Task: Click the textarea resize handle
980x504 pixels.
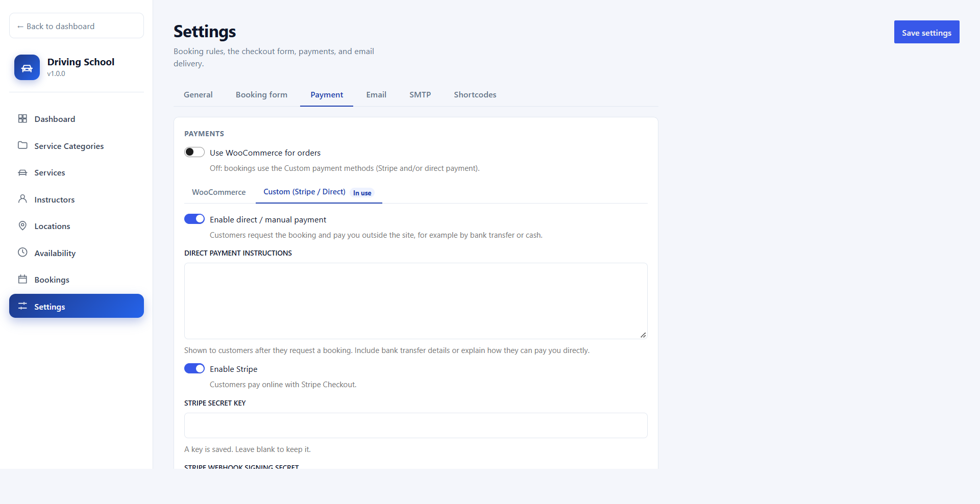Action: pyautogui.click(x=643, y=335)
